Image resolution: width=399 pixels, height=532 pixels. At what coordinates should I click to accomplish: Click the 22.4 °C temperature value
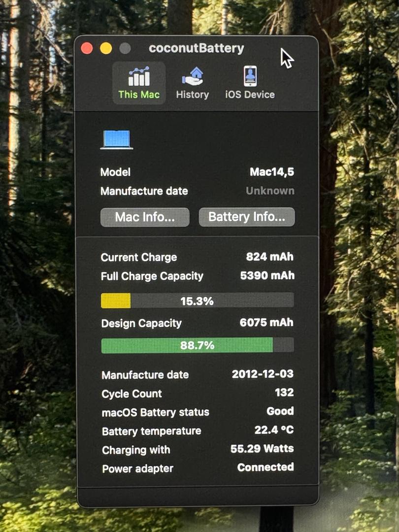[x=274, y=430]
